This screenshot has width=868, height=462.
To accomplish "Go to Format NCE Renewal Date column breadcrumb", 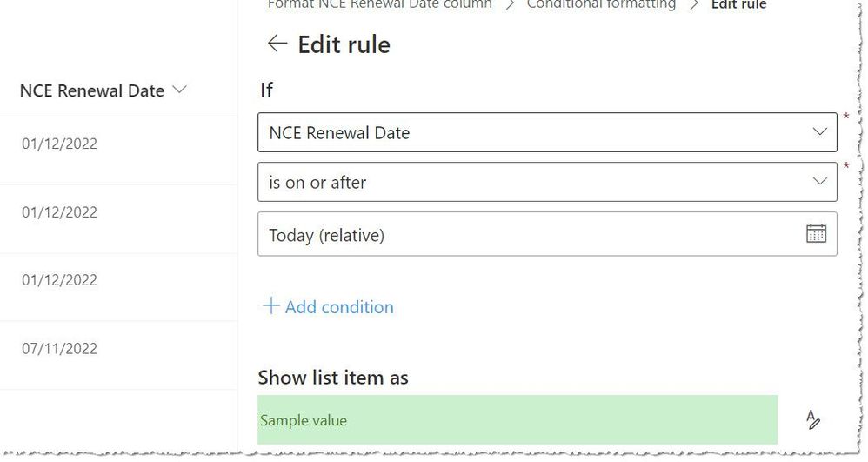I will pyautogui.click(x=379, y=5).
